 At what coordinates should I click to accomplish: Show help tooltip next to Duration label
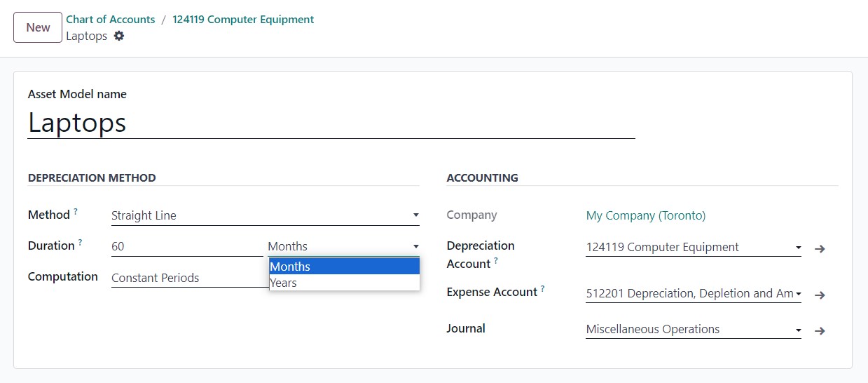coord(81,242)
